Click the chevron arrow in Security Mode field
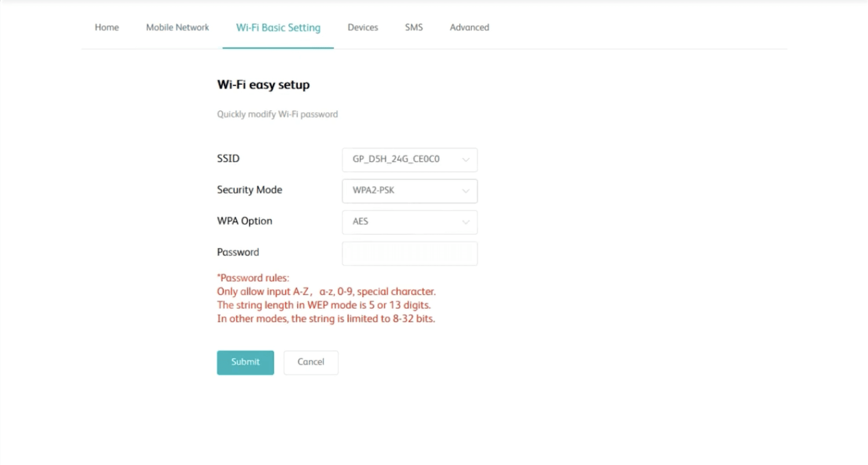This screenshot has width=868, height=465. 466,191
